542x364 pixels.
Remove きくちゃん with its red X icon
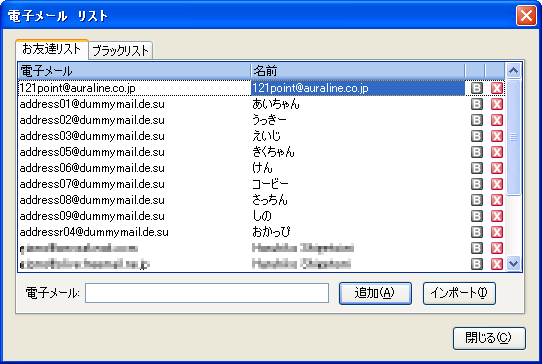(x=497, y=152)
